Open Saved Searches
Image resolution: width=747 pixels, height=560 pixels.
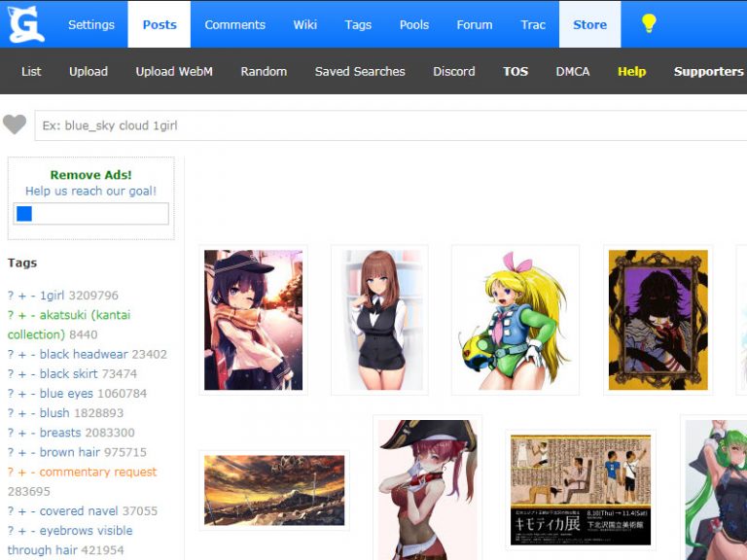pyautogui.click(x=360, y=71)
